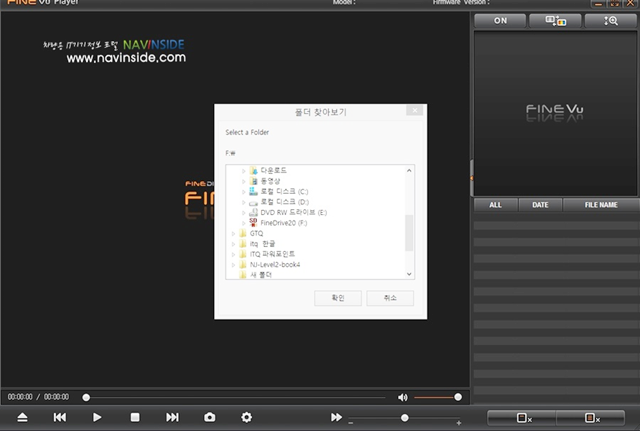Expand NJ-Level2-book4 folder node
This screenshot has width=640, height=431.
pyautogui.click(x=233, y=265)
